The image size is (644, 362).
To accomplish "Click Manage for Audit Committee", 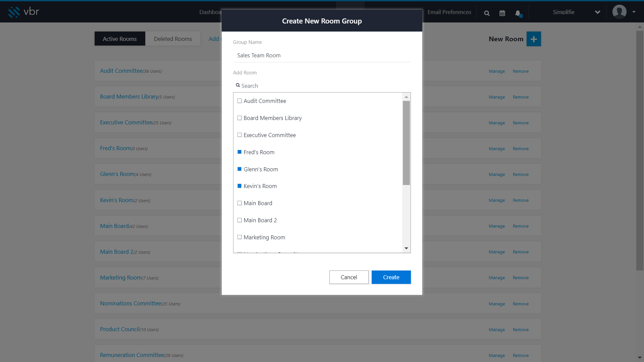I will click(x=497, y=71).
